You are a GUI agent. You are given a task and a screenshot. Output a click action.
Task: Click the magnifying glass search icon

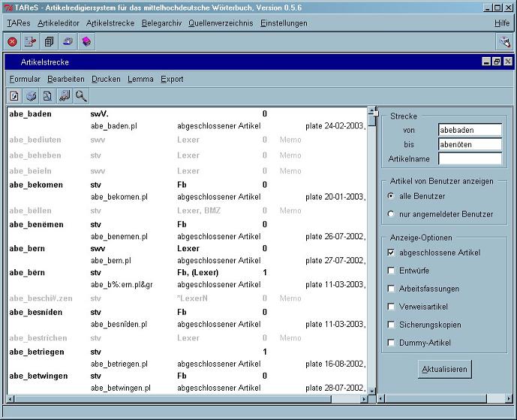81,96
